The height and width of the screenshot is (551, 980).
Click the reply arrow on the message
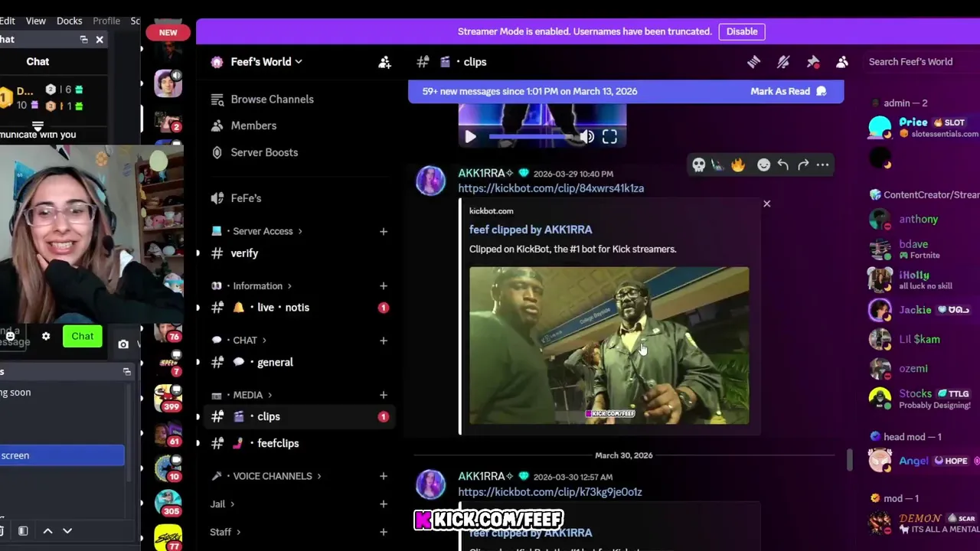(x=783, y=165)
